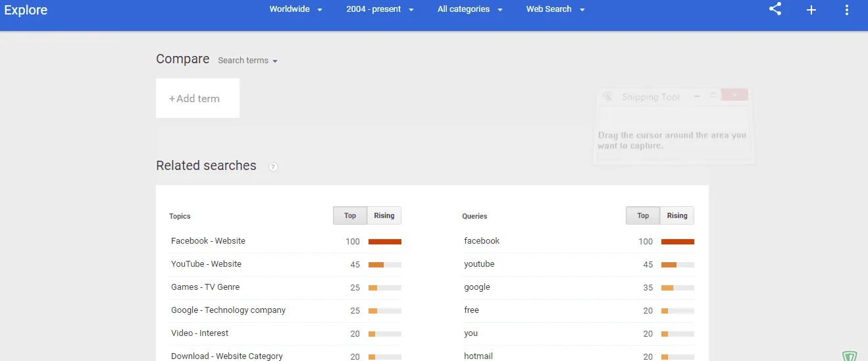The width and height of the screenshot is (868, 361).
Task: Open the 2004 - present time dropdown
Action: tap(380, 9)
